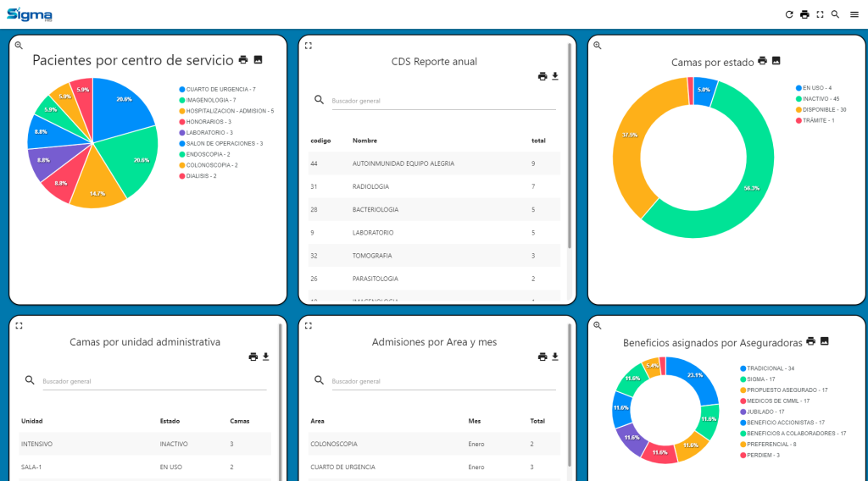Expand the Admisiones por Area y mes card

point(309,325)
